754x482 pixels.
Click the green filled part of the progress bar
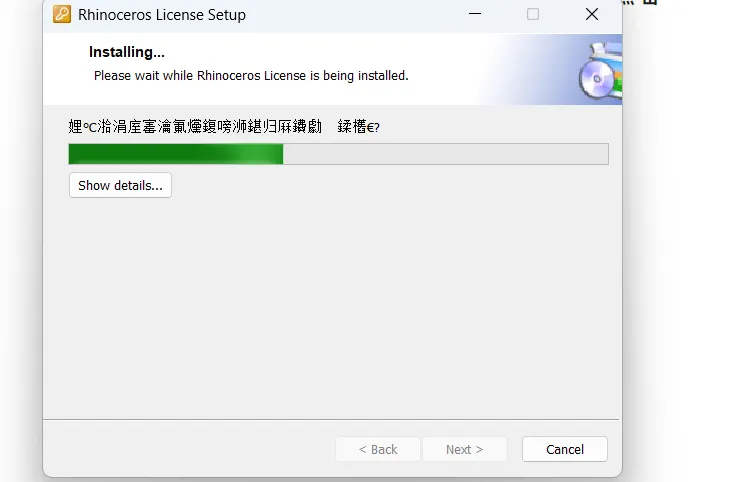pos(176,154)
